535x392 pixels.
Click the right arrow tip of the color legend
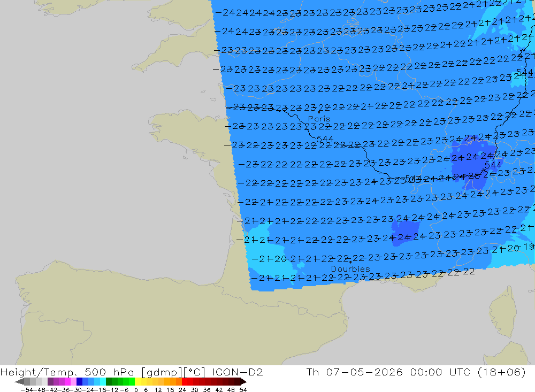(243, 381)
